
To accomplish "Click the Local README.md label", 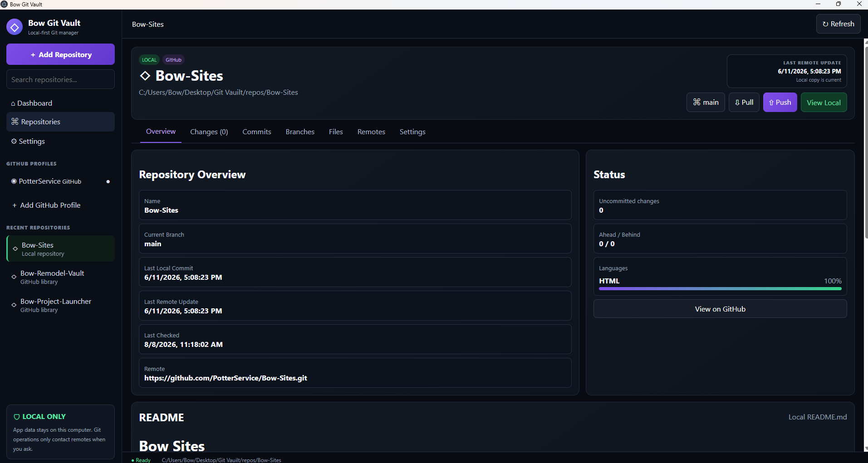I will [x=818, y=417].
